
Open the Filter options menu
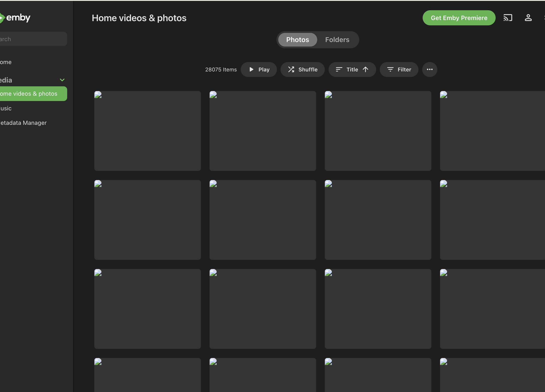click(x=399, y=69)
